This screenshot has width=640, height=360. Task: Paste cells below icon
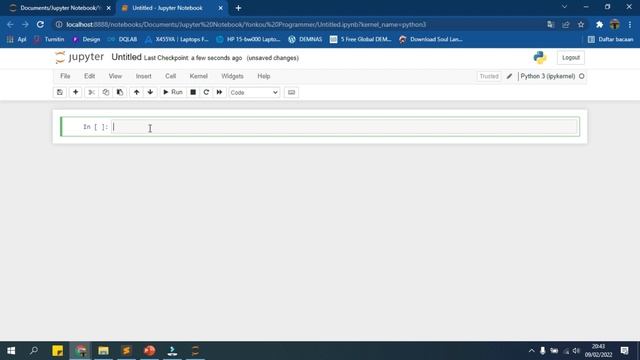coord(120,92)
